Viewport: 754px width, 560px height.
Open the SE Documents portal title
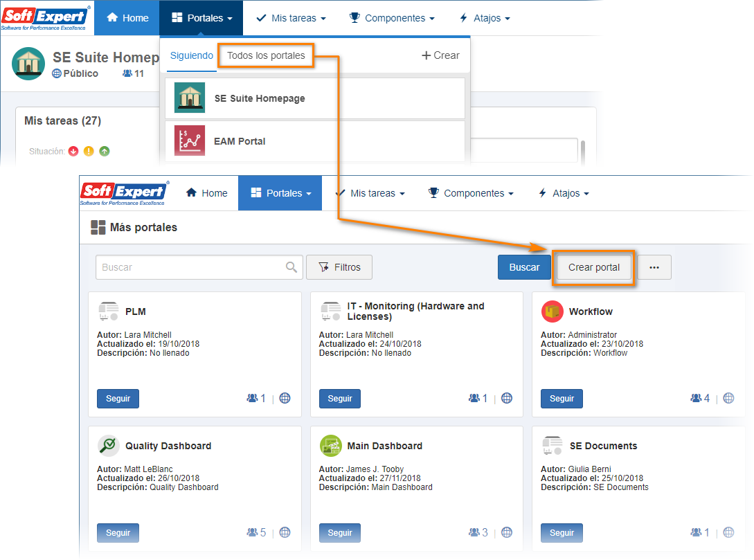point(604,446)
